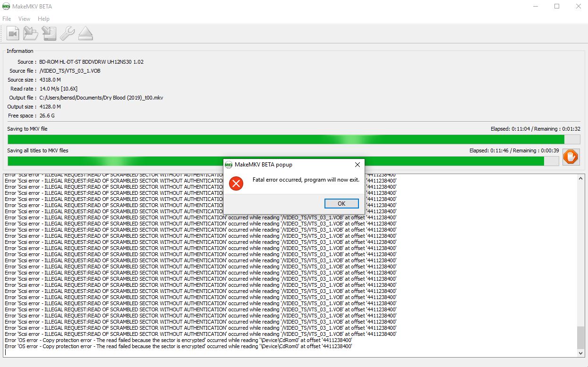Click the MakeMKV logo in the popup title bar
588x367 pixels.
coord(229,165)
